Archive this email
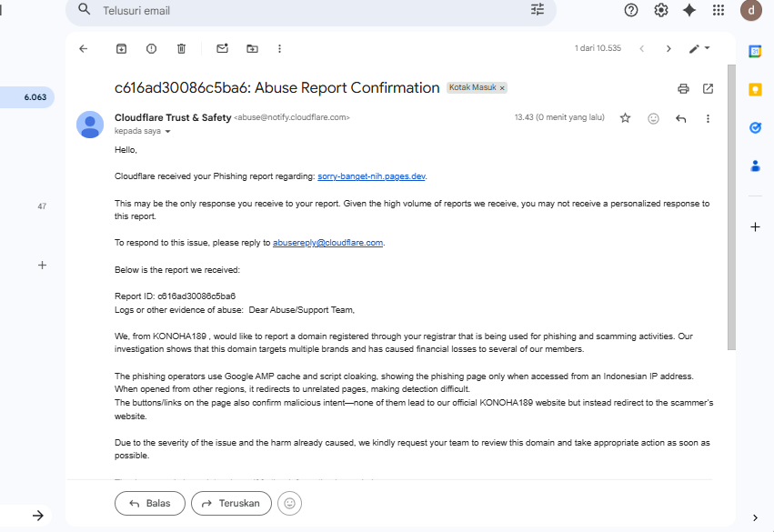Viewport: 774px width, 532px height. click(121, 48)
